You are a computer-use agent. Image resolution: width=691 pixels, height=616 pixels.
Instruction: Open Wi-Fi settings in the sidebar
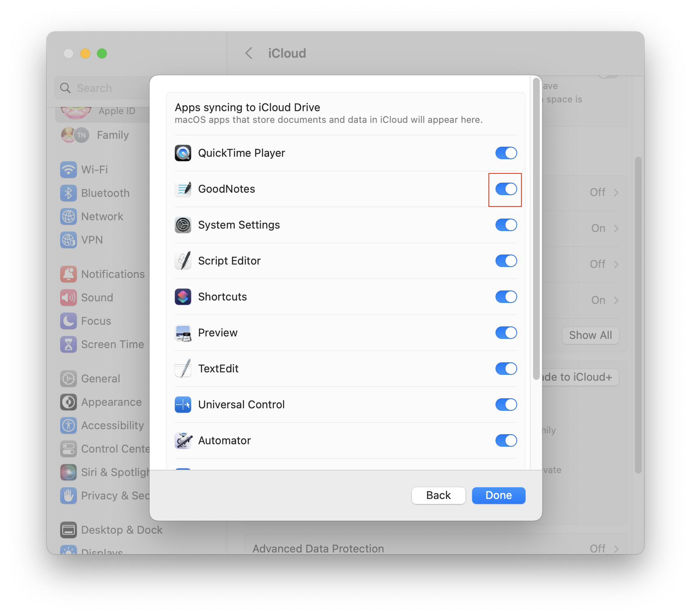[94, 170]
